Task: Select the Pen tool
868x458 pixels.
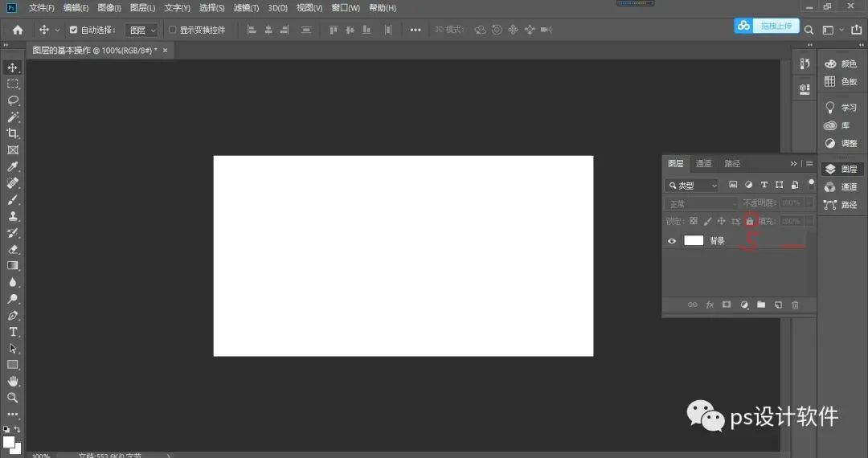Action: 13,315
